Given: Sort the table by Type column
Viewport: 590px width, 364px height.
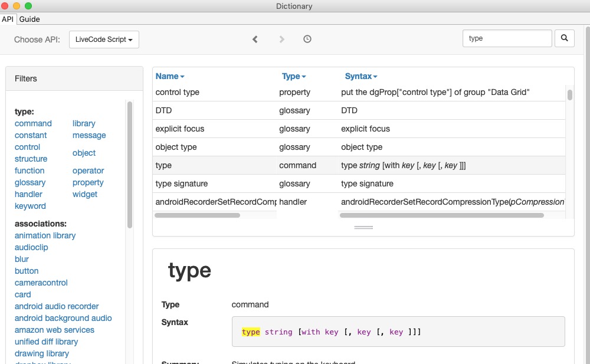Looking at the screenshot, I should pos(294,76).
